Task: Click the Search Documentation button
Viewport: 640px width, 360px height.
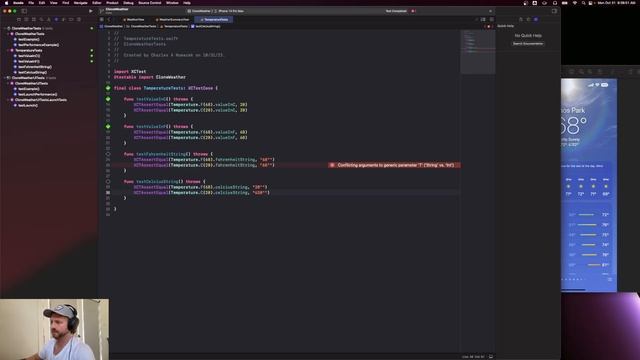Action: [528, 43]
